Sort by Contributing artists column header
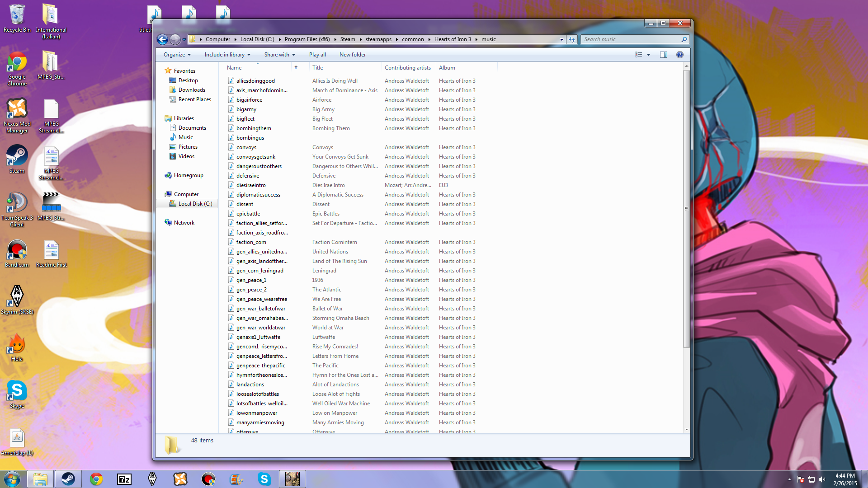The image size is (868, 488). [x=407, y=68]
